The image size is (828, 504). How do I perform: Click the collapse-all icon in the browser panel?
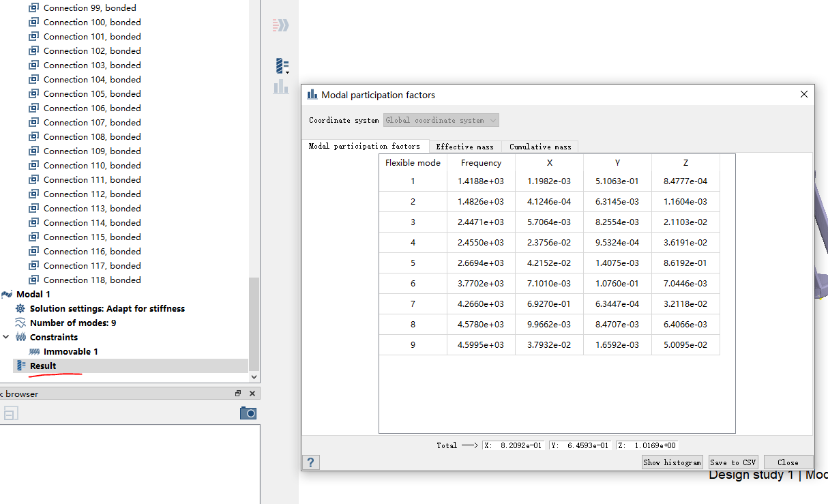pyautogui.click(x=11, y=413)
